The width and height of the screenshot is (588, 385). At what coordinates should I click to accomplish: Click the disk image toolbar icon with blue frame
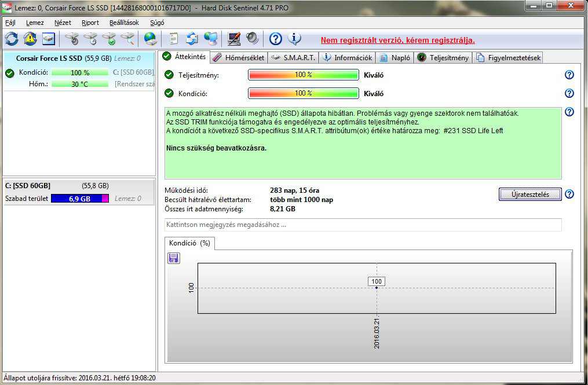tap(49, 39)
